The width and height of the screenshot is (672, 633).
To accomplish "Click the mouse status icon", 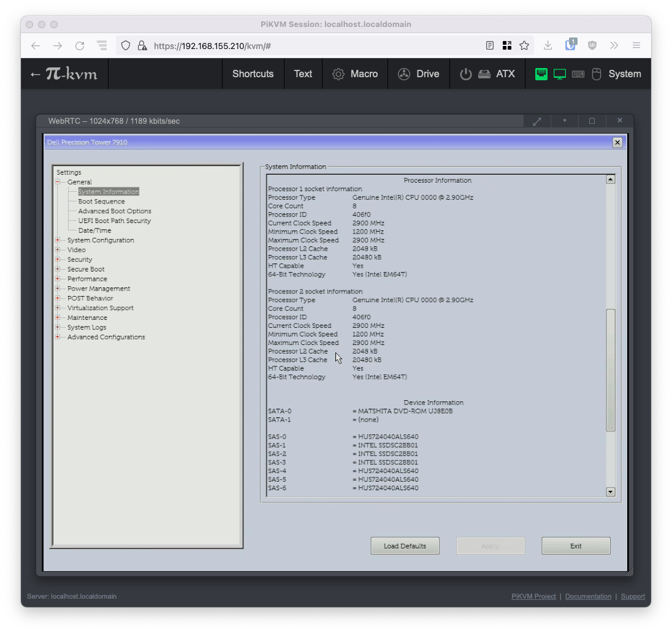I will (x=597, y=74).
